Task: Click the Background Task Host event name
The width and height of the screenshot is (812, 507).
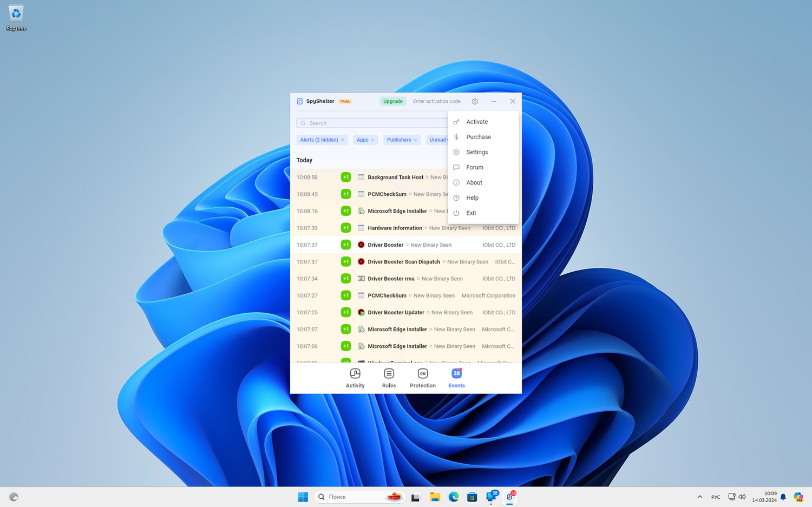Action: click(396, 177)
